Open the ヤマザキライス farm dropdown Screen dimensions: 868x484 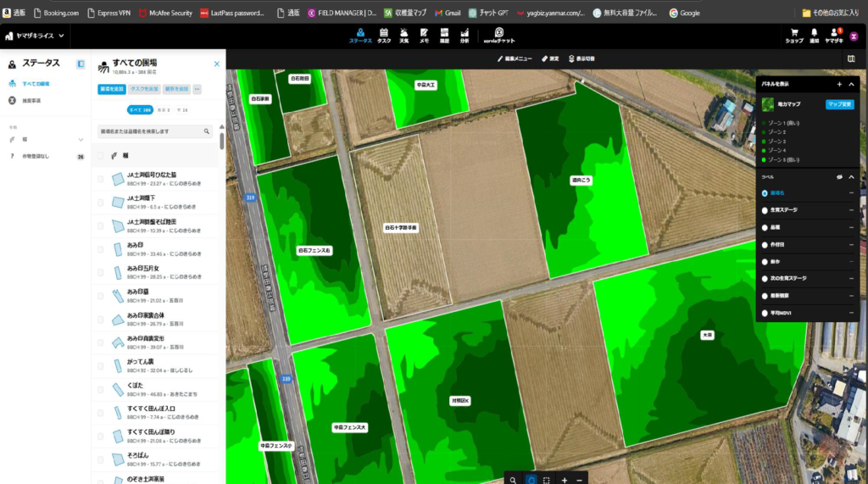point(35,36)
